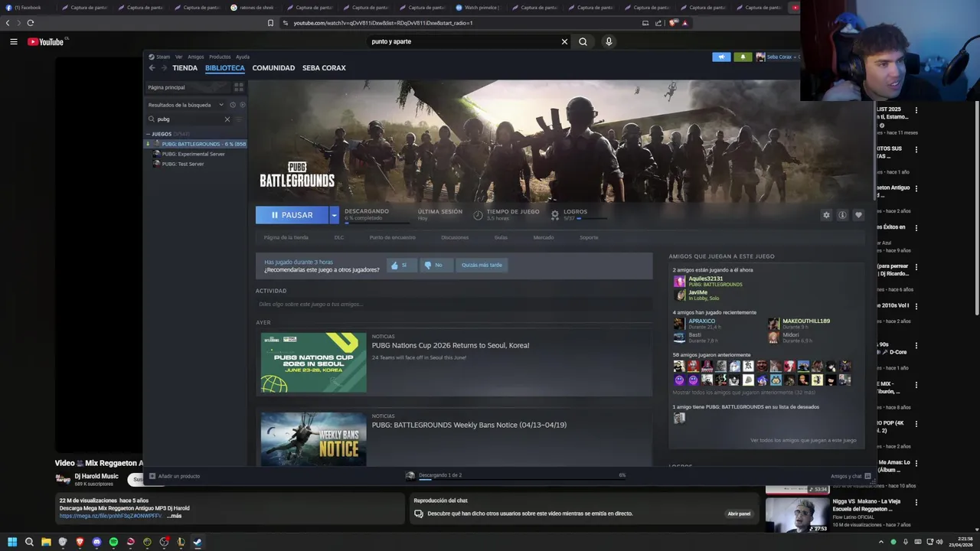Open the Ver menu
This screenshot has height=551, width=980.
tap(178, 57)
